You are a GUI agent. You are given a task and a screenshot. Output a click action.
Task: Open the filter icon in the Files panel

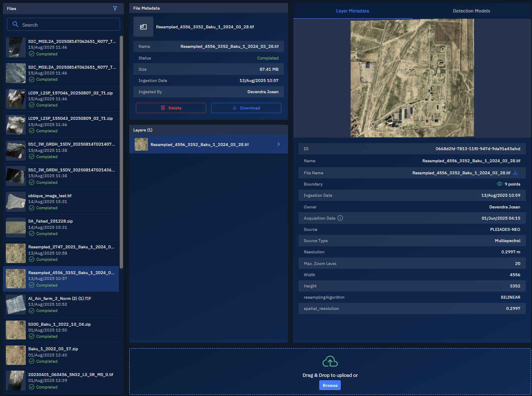pos(115,8)
